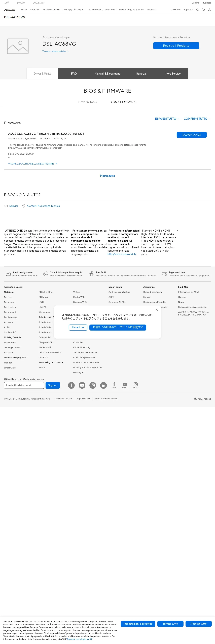Image resolution: width=215 pixels, height=644 pixels.
Task: Open the Desktop / Display / AIO menu
Action: pyautogui.click(x=74, y=10)
